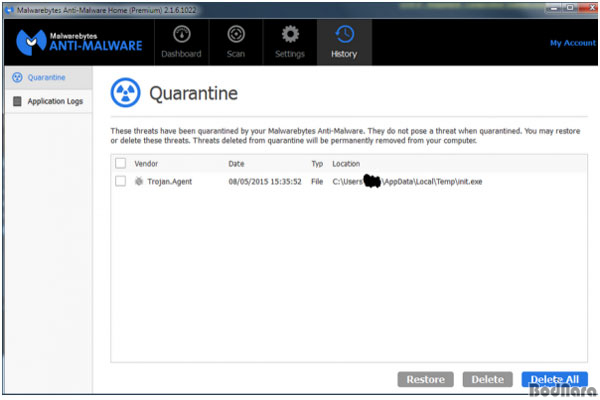
Task: Select the init.exe file location entry
Action: coord(408,181)
